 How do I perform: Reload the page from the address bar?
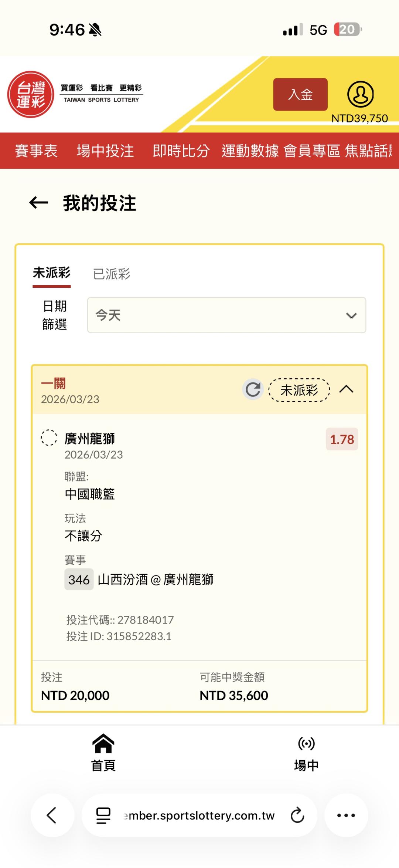[297, 815]
